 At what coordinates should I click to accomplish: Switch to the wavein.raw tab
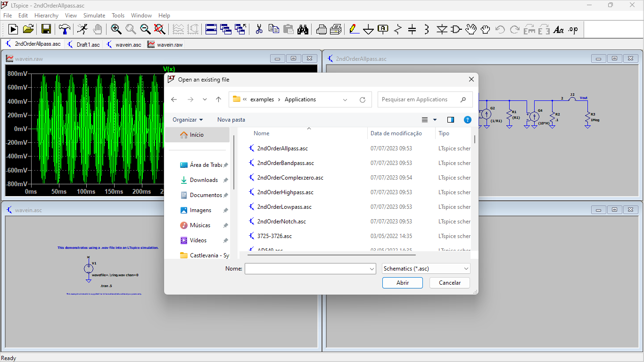[165, 45]
